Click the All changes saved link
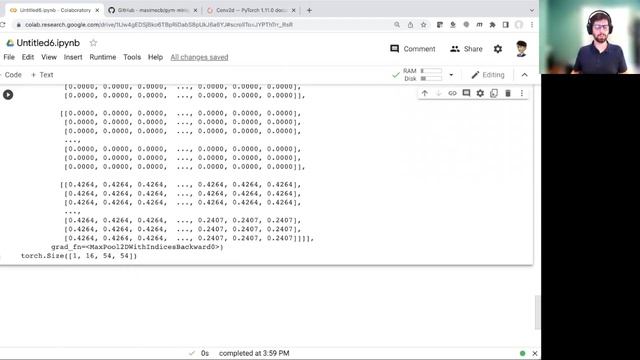640x360 pixels. click(x=199, y=57)
